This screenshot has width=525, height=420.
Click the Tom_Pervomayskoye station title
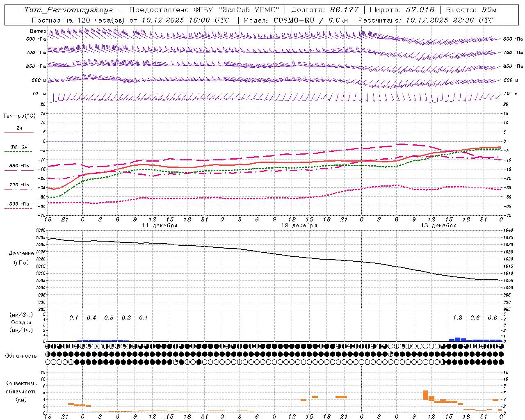[x=68, y=10]
